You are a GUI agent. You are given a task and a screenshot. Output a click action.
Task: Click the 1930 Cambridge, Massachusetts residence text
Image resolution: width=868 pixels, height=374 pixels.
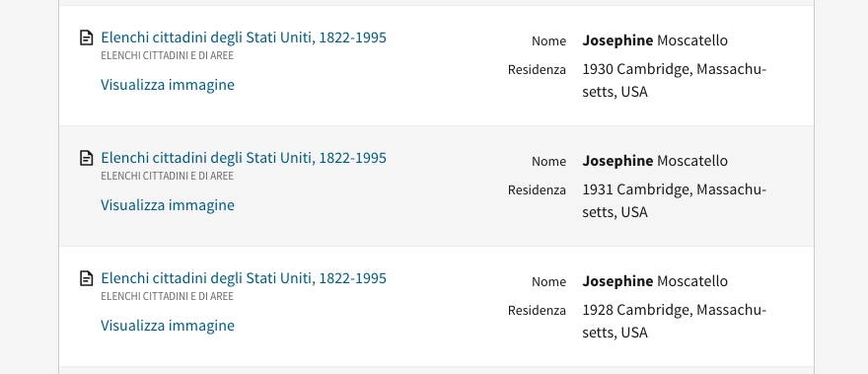click(675, 80)
